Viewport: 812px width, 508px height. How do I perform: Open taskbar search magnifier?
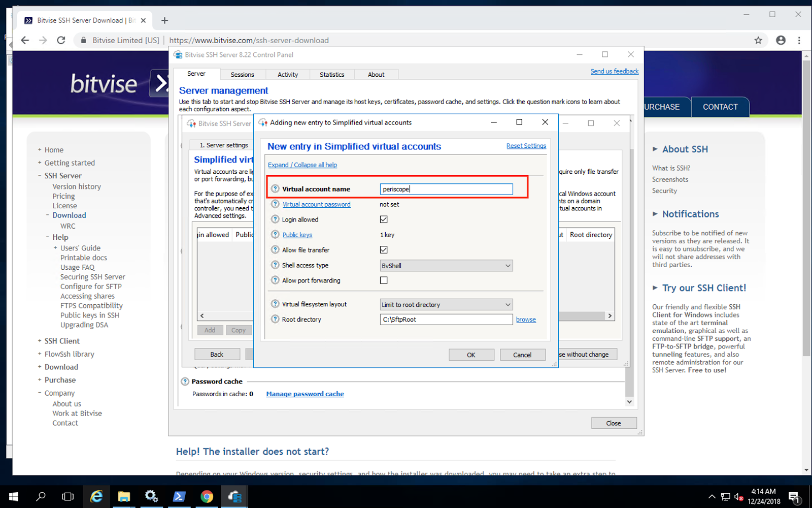(41, 496)
